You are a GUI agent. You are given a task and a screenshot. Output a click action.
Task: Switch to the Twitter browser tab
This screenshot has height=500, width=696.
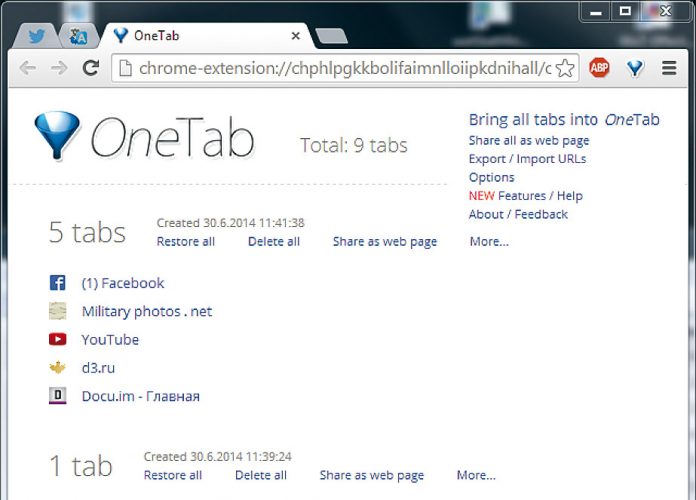click(37, 36)
